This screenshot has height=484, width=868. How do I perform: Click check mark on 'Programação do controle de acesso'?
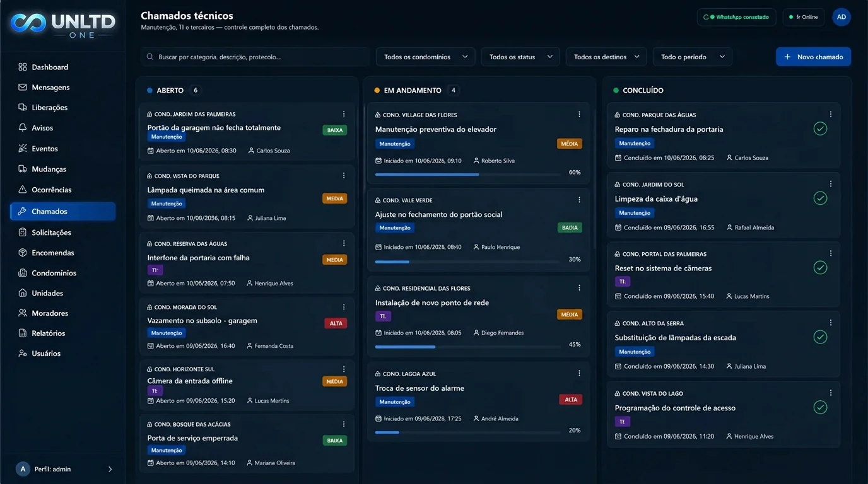pyautogui.click(x=820, y=407)
